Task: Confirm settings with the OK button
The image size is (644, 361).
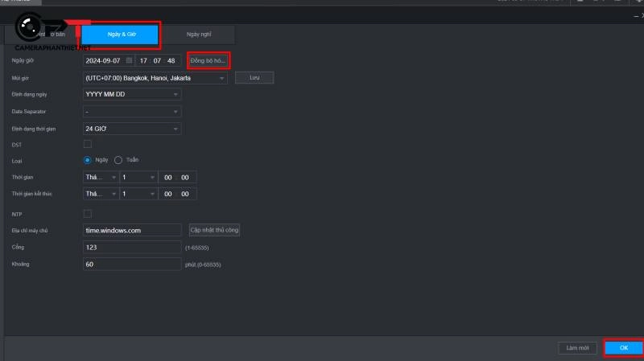Action: tap(624, 348)
